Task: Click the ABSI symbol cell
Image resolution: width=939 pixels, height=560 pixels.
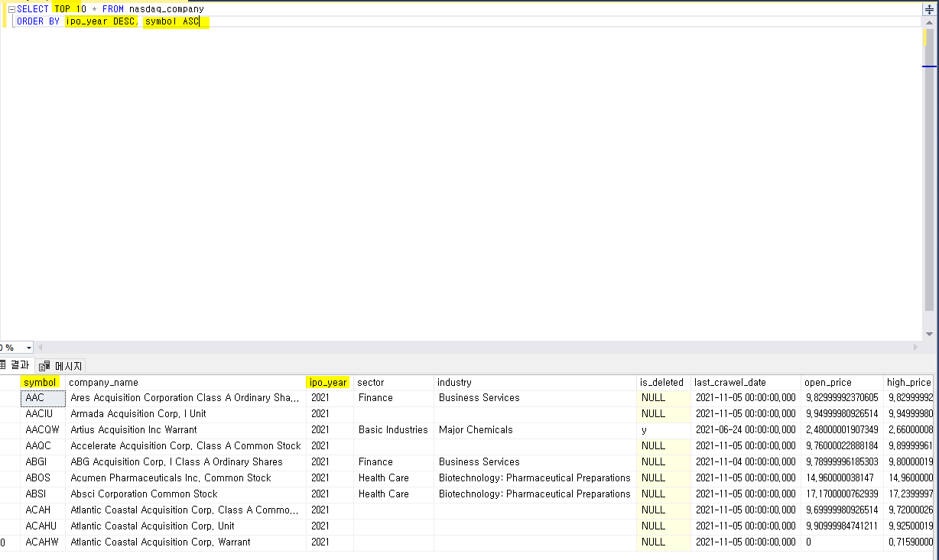Action: (43, 494)
